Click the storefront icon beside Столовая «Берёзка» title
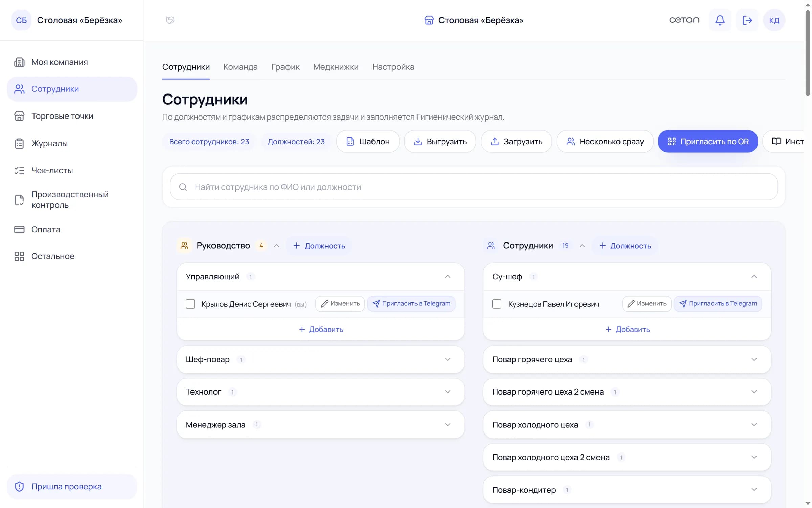Image resolution: width=812 pixels, height=508 pixels. tap(429, 20)
